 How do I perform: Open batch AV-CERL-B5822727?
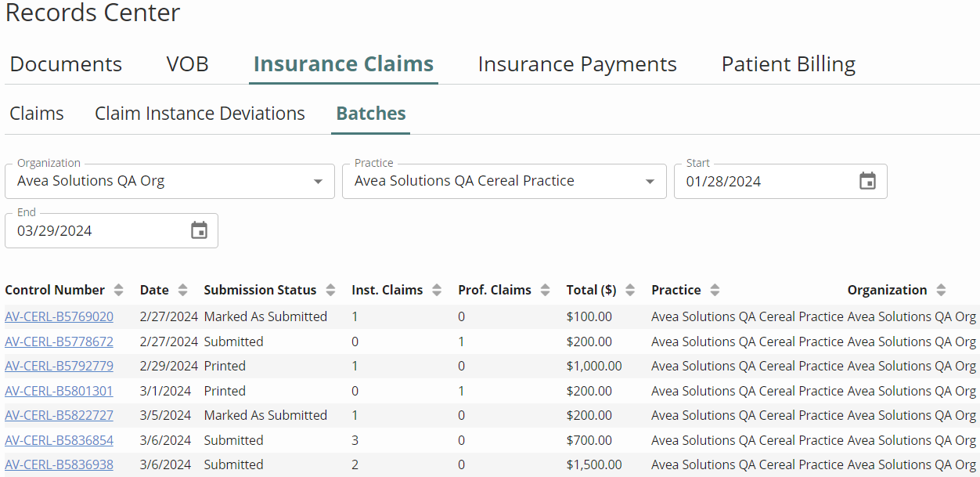pyautogui.click(x=59, y=415)
